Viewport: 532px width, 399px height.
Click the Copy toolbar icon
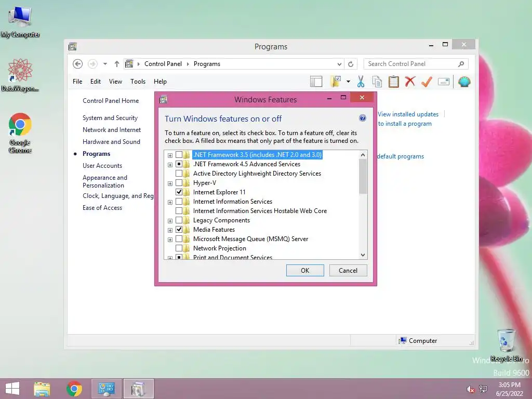(377, 82)
